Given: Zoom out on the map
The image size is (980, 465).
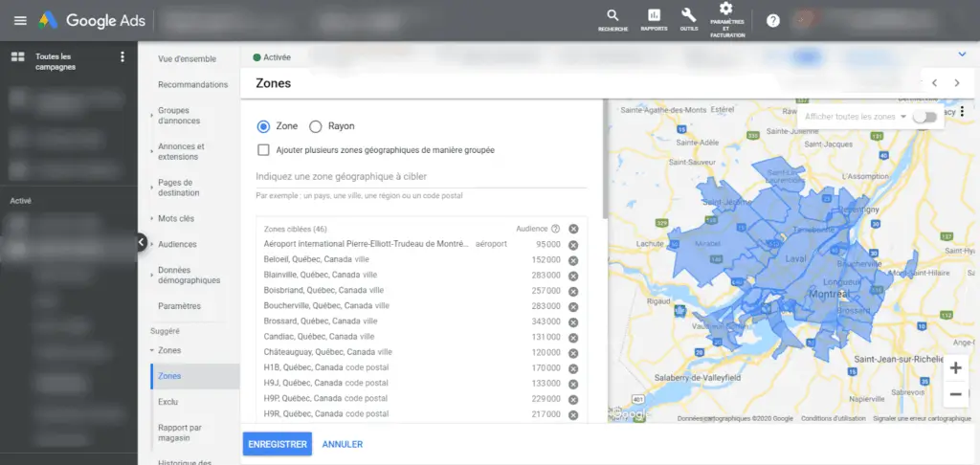Looking at the screenshot, I should (x=955, y=393).
